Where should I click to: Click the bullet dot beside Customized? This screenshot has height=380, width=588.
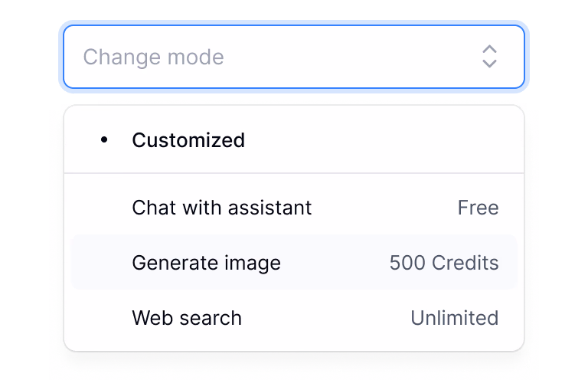pyautogui.click(x=104, y=139)
